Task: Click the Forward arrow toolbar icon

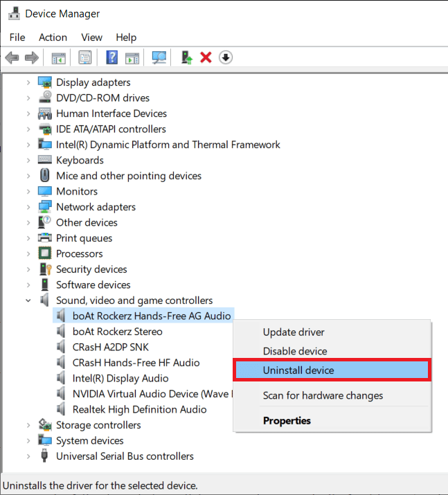Action: (32, 57)
